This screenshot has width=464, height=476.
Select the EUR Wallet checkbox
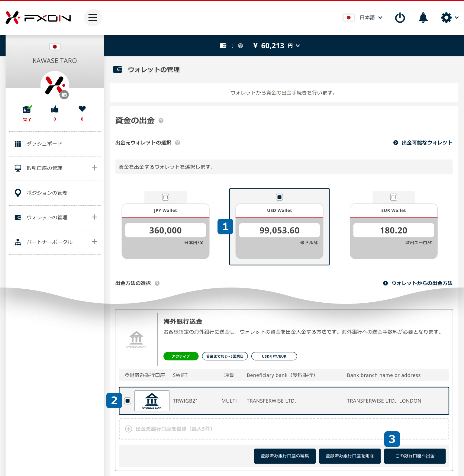[394, 197]
